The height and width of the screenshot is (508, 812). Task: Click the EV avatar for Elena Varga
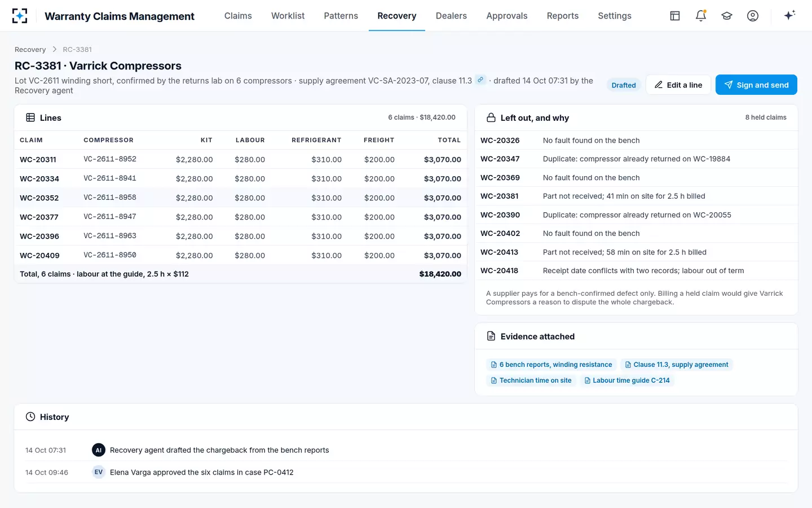pos(99,472)
